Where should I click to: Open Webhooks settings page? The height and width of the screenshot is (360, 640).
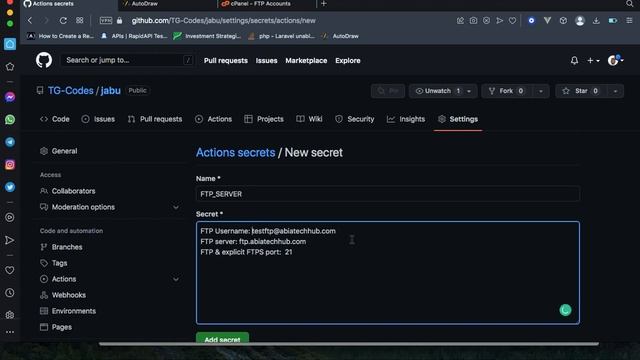point(69,295)
